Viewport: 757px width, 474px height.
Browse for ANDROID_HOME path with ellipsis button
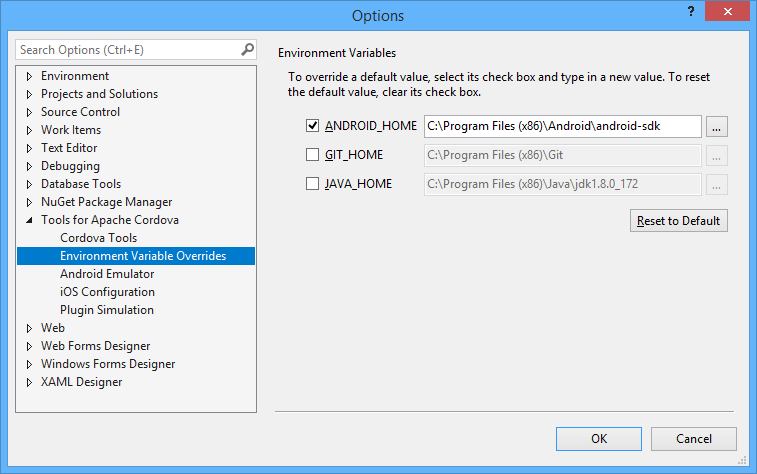tap(716, 127)
